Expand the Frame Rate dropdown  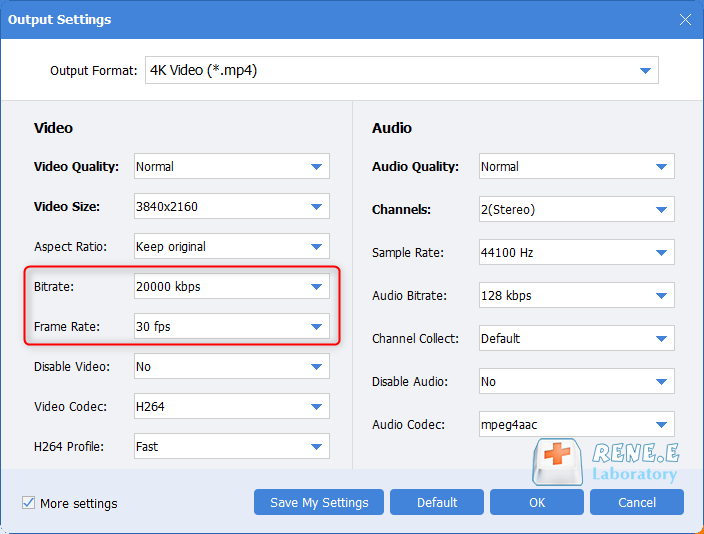point(232,326)
